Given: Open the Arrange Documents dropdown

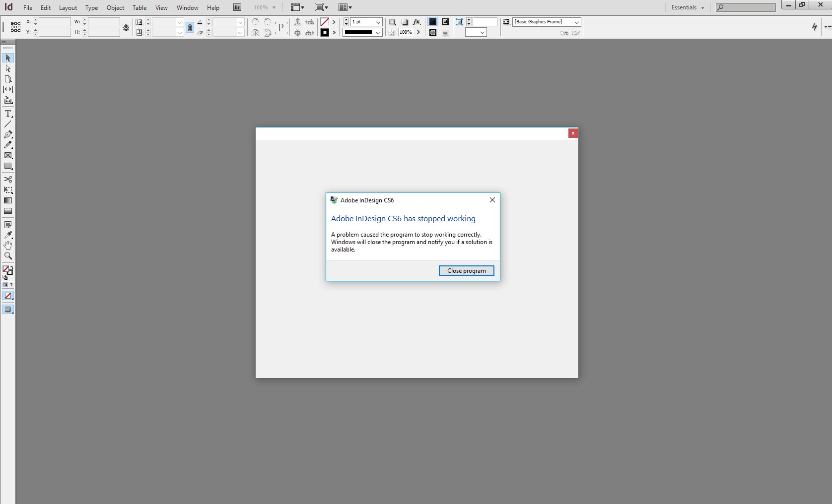Looking at the screenshot, I should pyautogui.click(x=345, y=7).
